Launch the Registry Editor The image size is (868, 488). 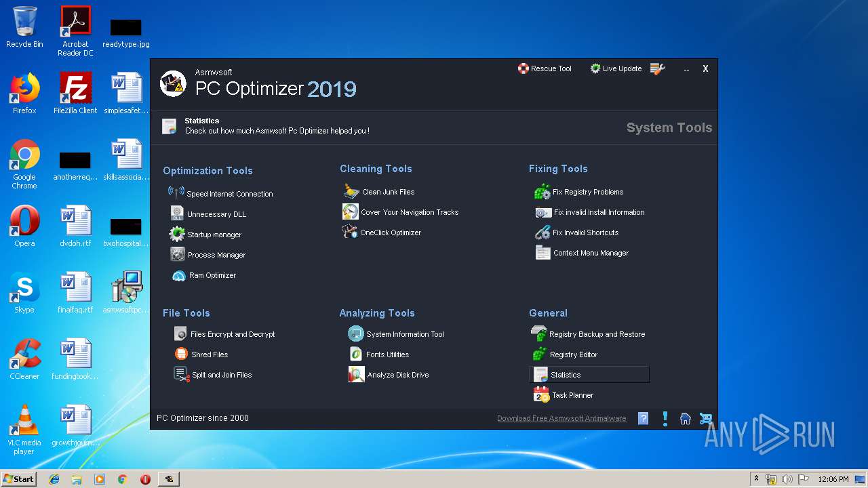coord(564,354)
